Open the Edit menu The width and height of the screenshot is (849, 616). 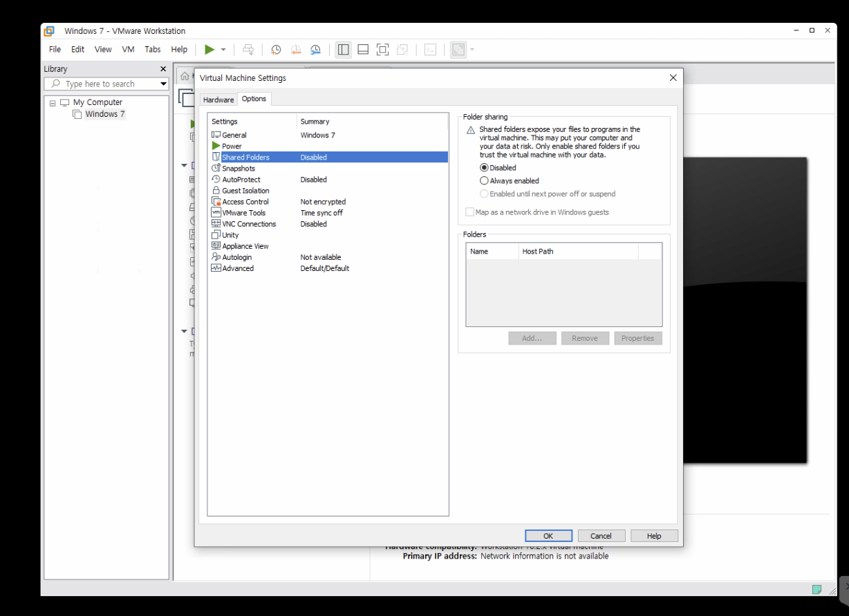pos(77,49)
